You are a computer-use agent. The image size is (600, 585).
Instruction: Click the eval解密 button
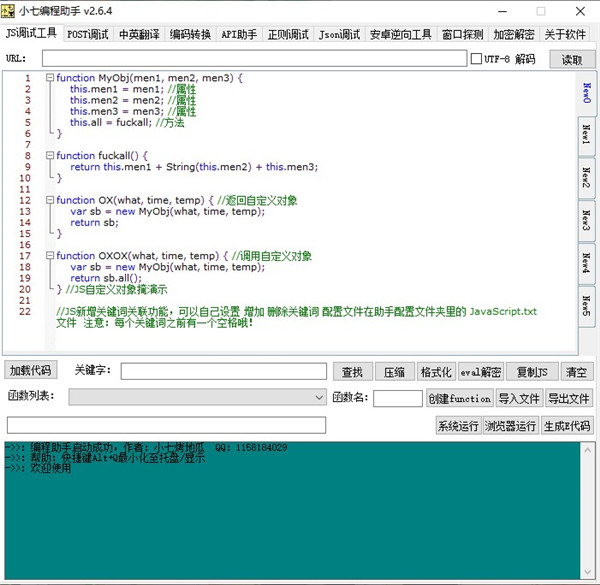pyautogui.click(x=481, y=372)
